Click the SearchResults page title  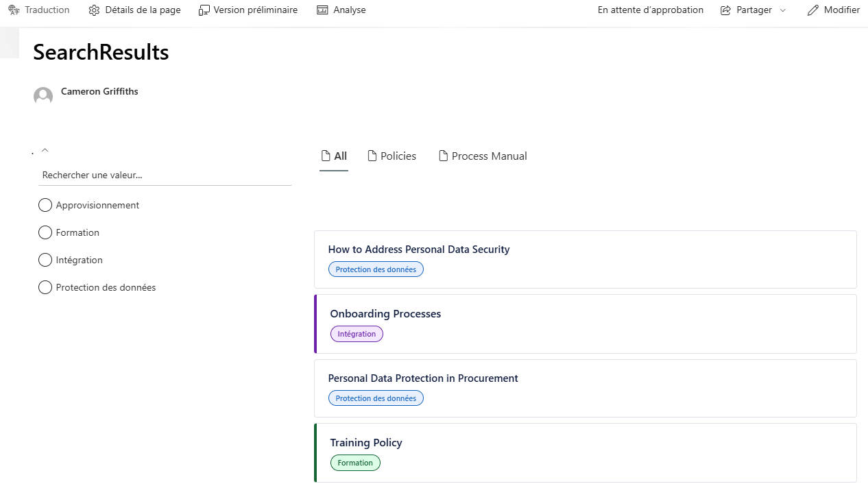click(101, 52)
